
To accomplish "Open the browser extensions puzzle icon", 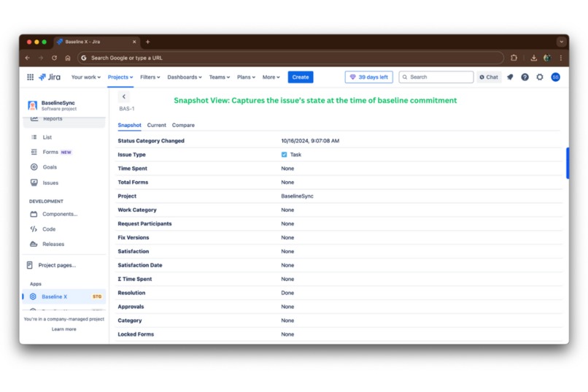I will pyautogui.click(x=514, y=58).
